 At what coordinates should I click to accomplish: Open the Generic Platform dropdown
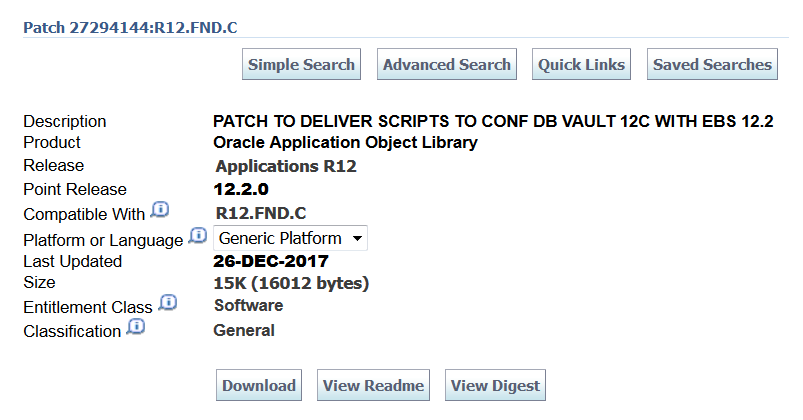291,238
